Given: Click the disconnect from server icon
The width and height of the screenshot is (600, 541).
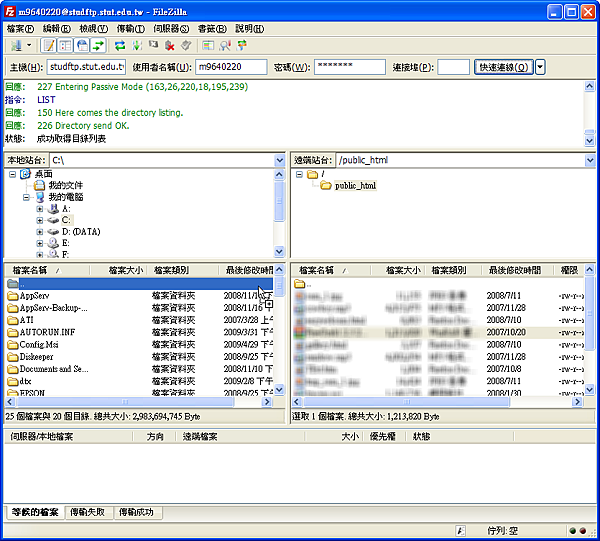Looking at the screenshot, I should 170,46.
